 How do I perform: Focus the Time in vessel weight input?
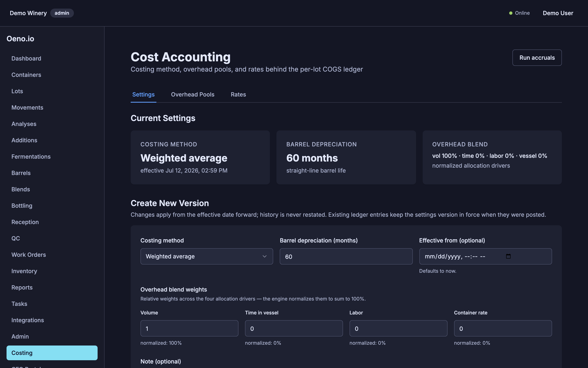tap(294, 328)
